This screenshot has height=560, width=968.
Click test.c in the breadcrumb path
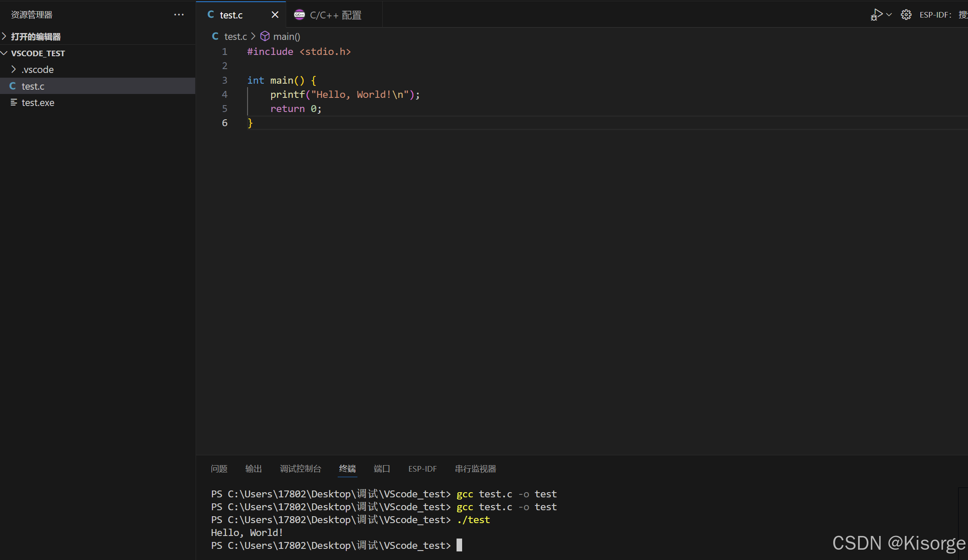(x=236, y=36)
